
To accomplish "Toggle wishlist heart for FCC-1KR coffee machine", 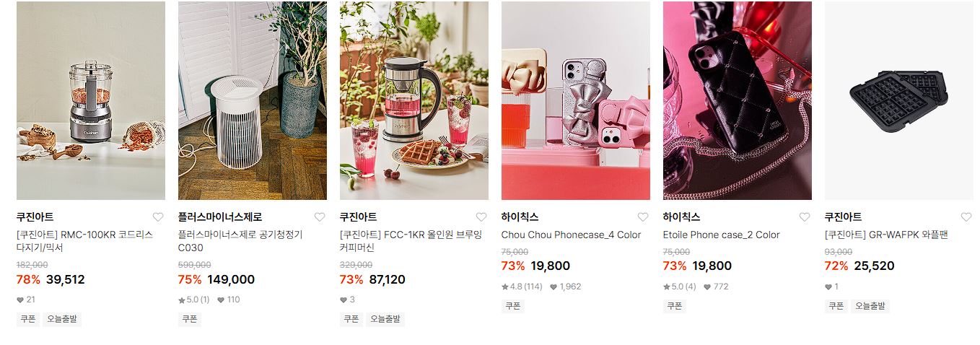I will click(x=481, y=217).
